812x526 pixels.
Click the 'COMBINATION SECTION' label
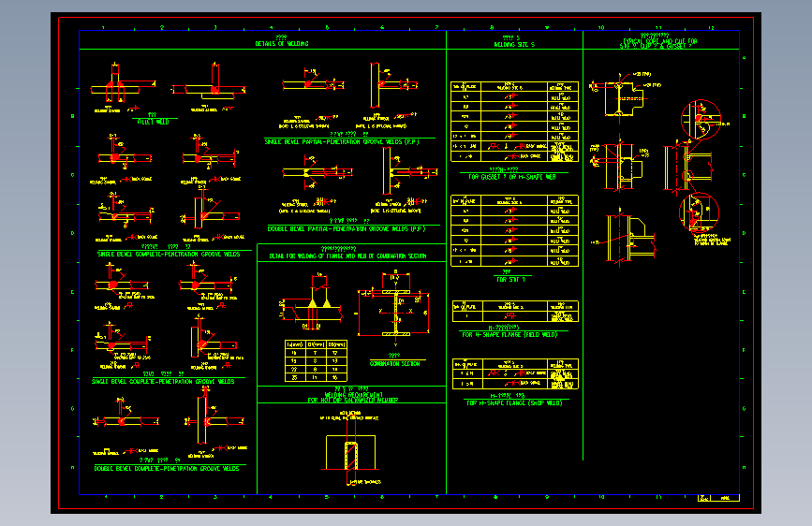(x=394, y=364)
